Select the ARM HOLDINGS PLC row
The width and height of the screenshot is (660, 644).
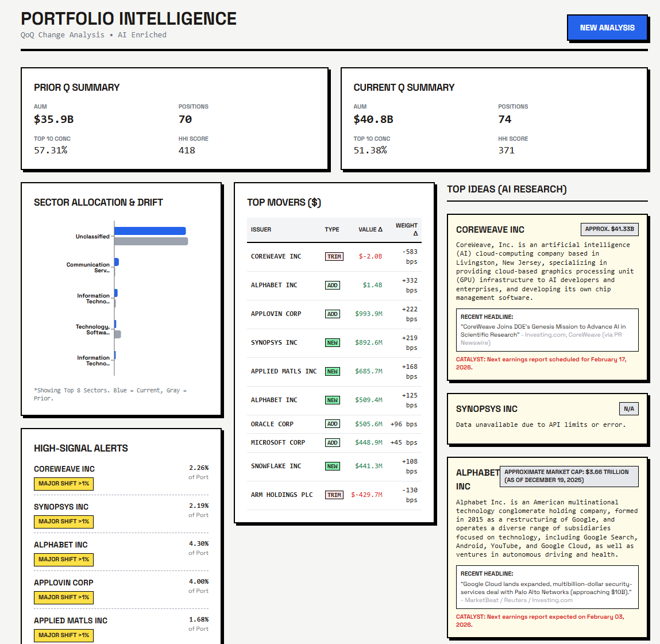click(334, 495)
